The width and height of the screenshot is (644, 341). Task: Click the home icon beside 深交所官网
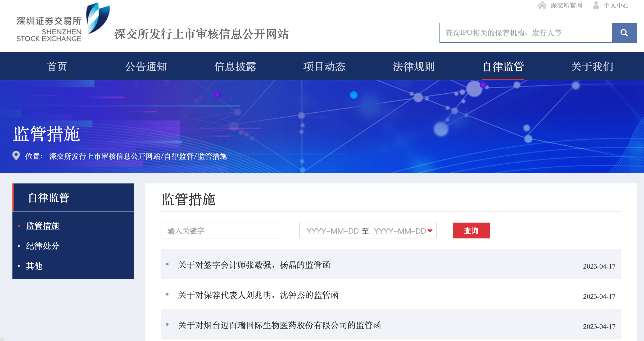click(542, 5)
